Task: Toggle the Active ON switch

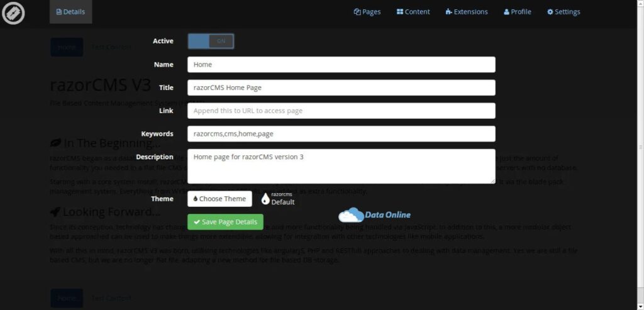Action: pyautogui.click(x=211, y=41)
